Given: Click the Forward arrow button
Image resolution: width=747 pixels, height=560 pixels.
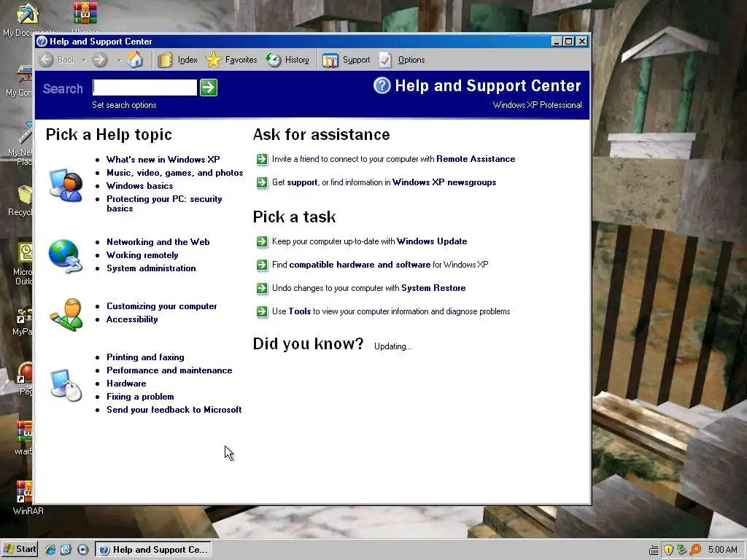Looking at the screenshot, I should point(99,60).
